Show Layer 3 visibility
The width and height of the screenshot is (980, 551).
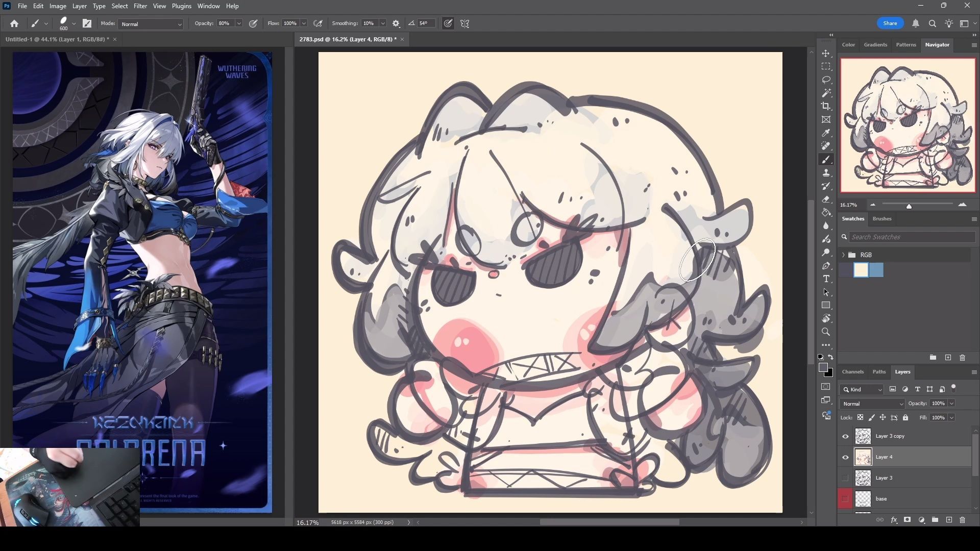[x=845, y=478]
